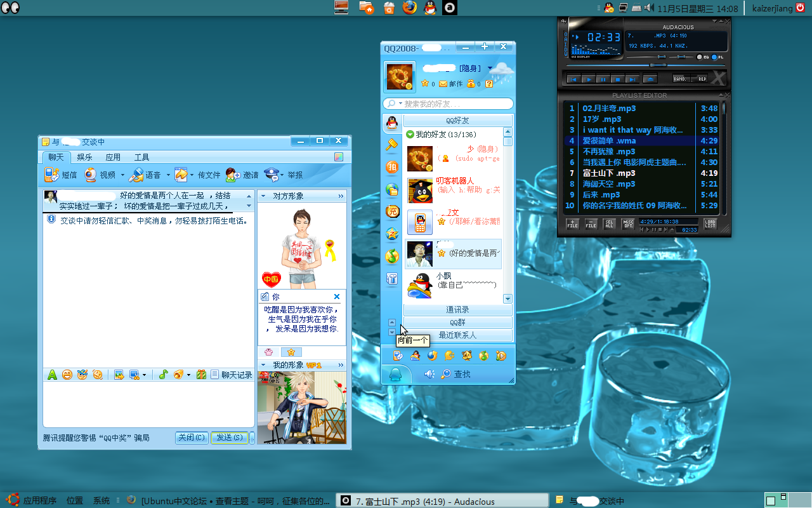Click the 关闭(C) close button in chat
Viewport: 812px width, 508px height.
click(x=192, y=438)
